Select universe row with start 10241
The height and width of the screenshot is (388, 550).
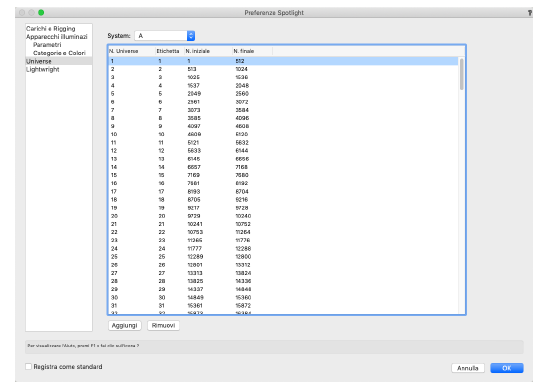tap(283, 224)
